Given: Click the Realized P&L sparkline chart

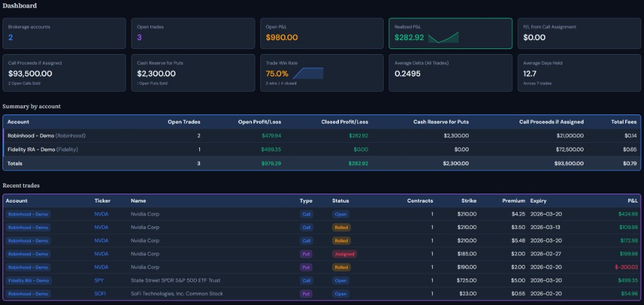Looking at the screenshot, I should [443, 37].
